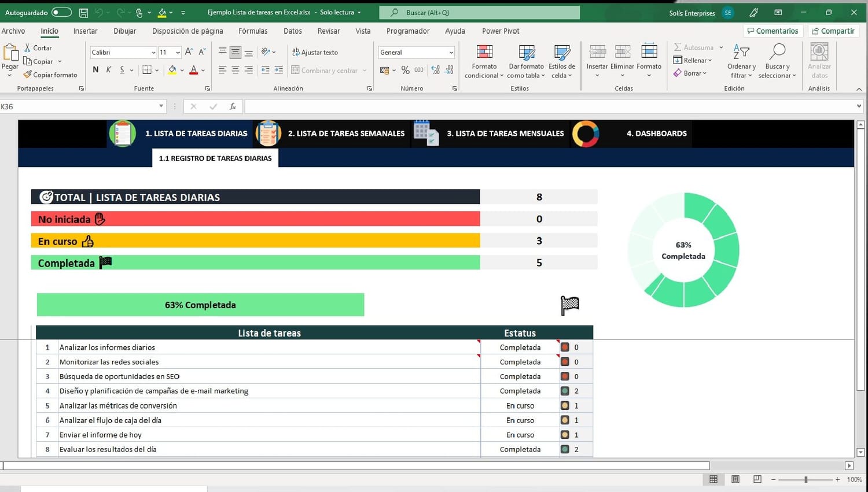
Task: Switch to the Insertar ribbon tab
Action: pos(85,31)
